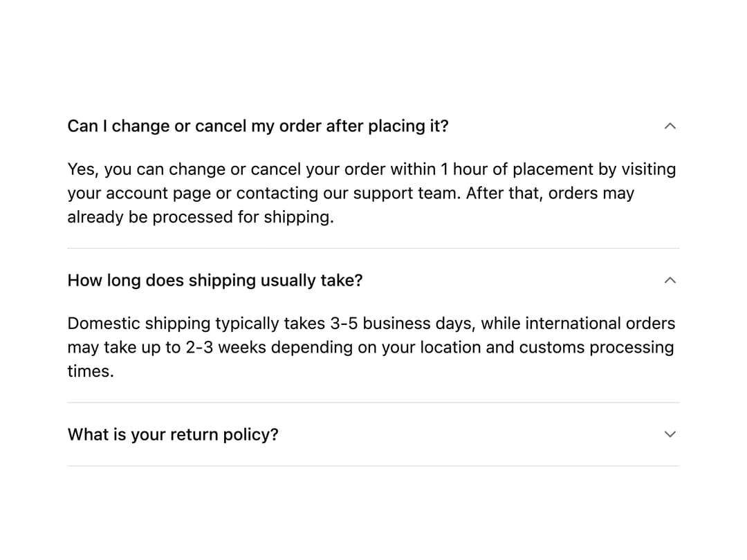Click the divider line below the return policy question

tap(373, 466)
